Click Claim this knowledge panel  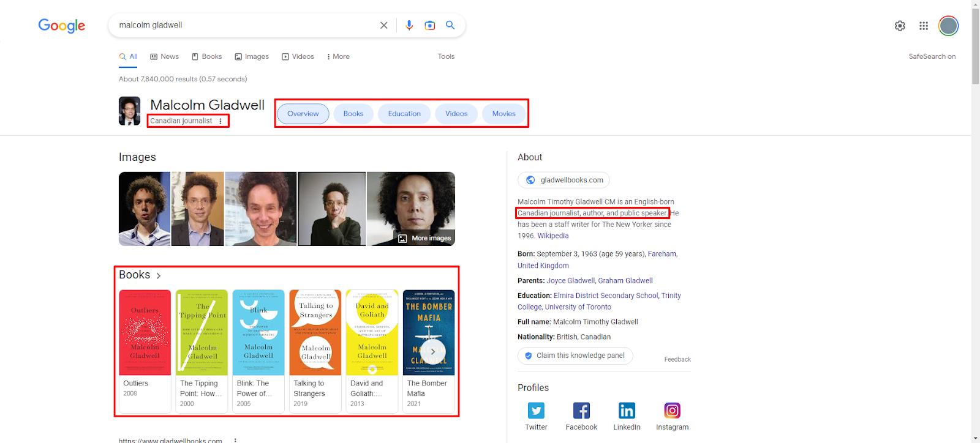tap(575, 356)
